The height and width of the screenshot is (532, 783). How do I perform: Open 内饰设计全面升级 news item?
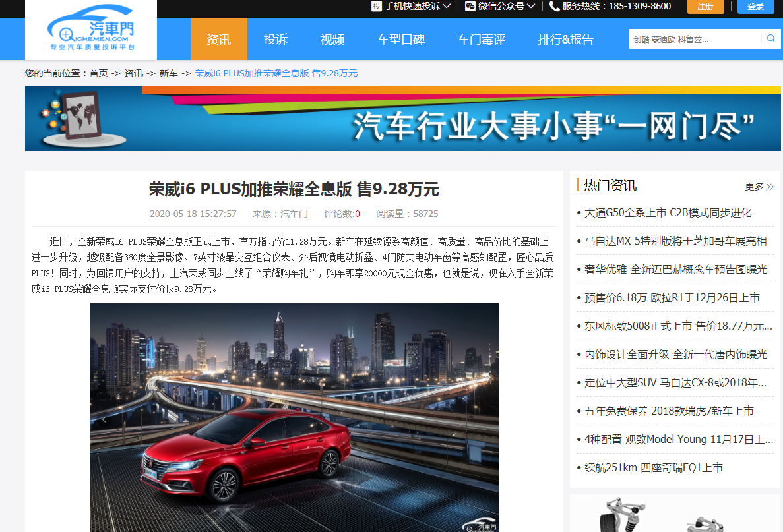point(676,355)
